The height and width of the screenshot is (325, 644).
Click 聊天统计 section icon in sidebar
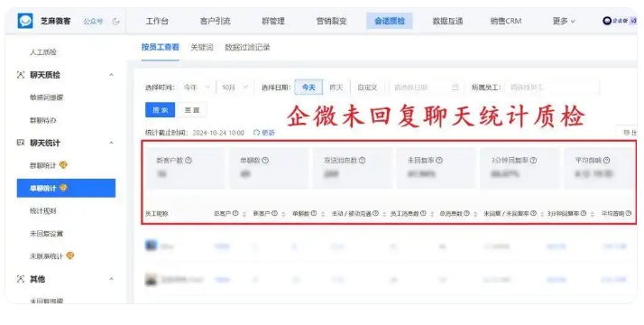click(21, 143)
